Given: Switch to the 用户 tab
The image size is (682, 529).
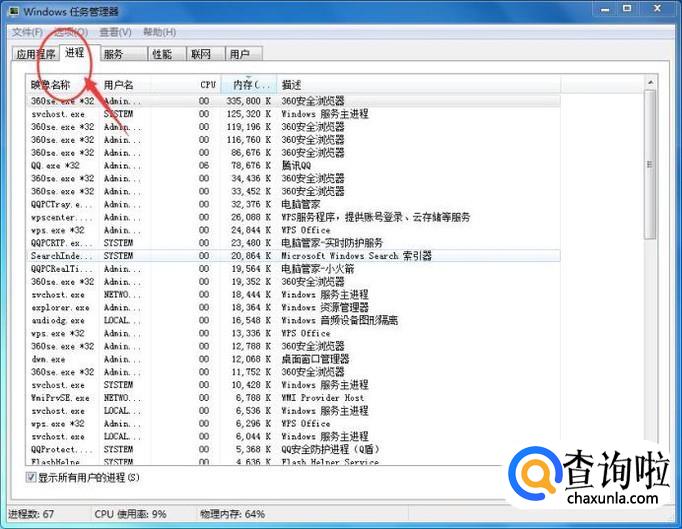Looking at the screenshot, I should [244, 54].
